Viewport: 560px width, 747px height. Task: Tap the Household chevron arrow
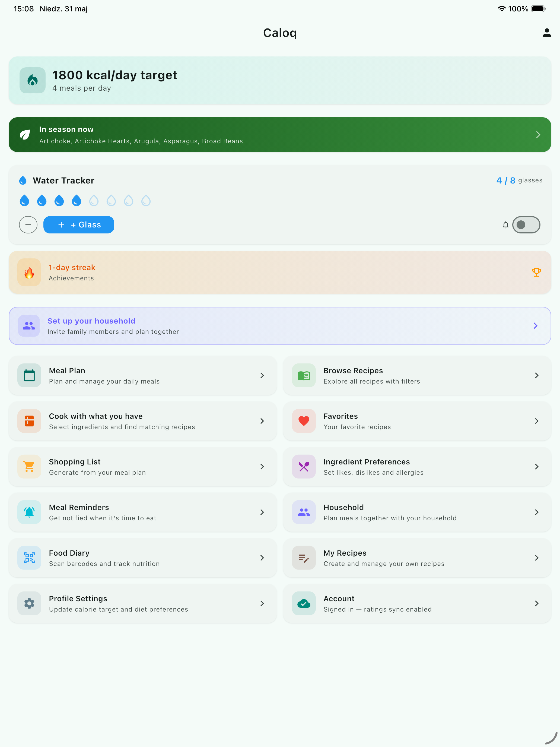[536, 512]
